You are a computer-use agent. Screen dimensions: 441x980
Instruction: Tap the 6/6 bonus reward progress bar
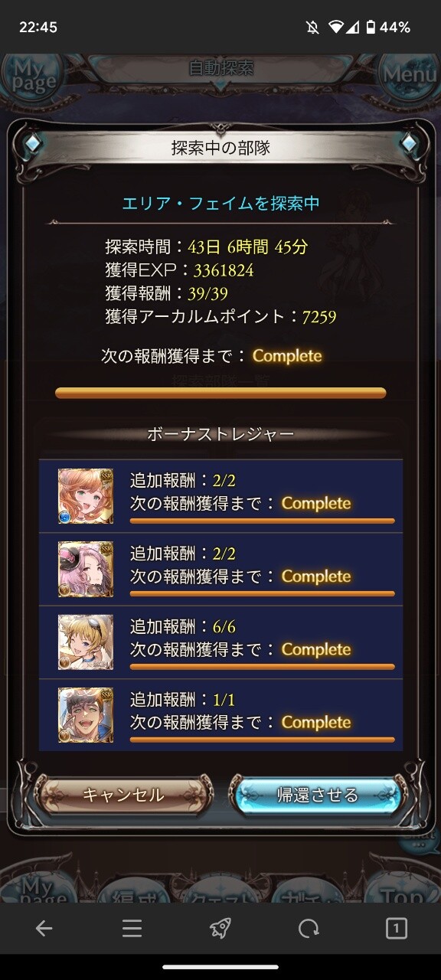coord(263,666)
